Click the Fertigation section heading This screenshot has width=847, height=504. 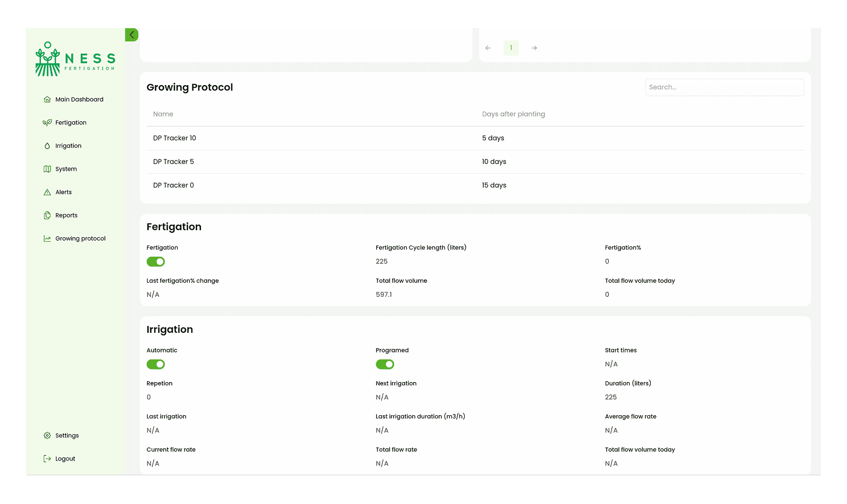pos(174,227)
